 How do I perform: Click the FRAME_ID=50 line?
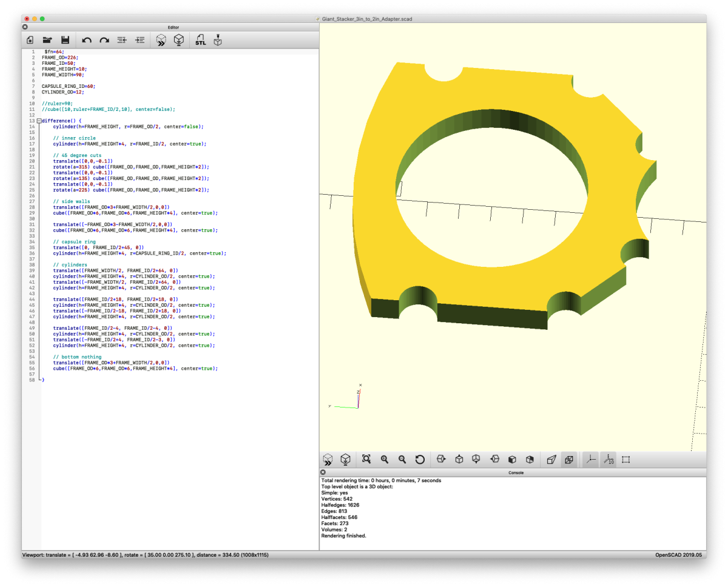click(x=58, y=63)
